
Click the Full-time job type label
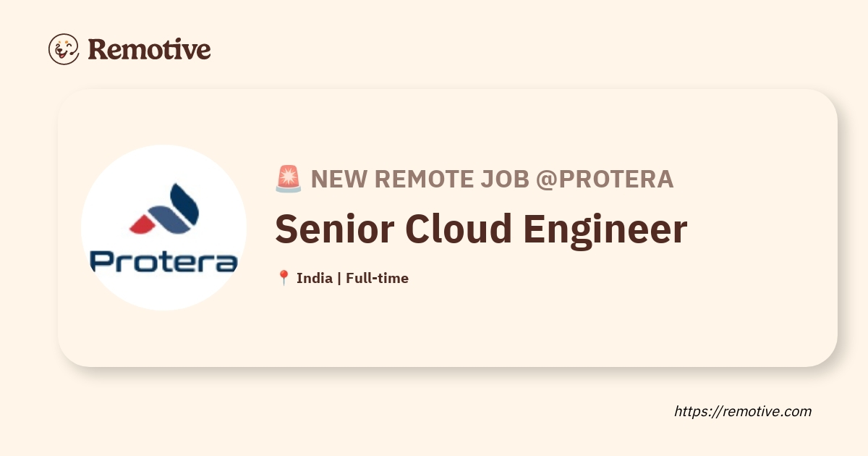[x=377, y=278]
